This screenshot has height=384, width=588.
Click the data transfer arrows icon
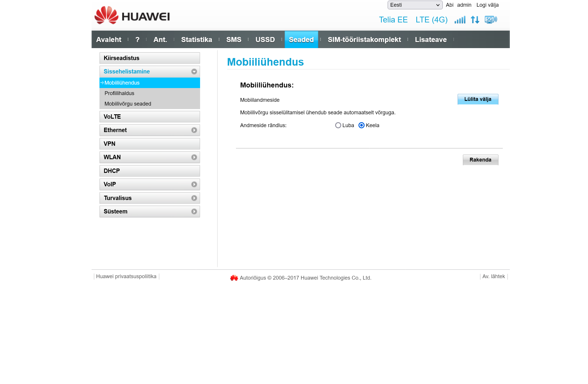475,20
